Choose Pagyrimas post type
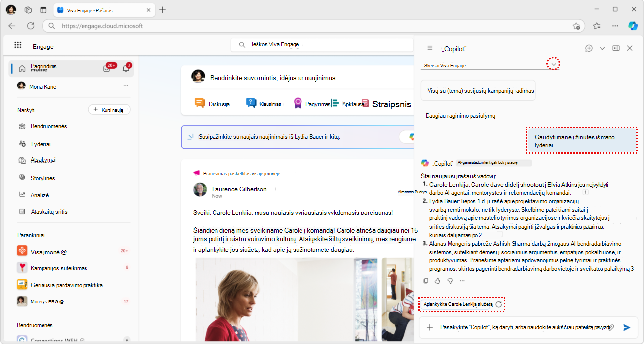The width and height of the screenshot is (644, 344). (x=311, y=103)
